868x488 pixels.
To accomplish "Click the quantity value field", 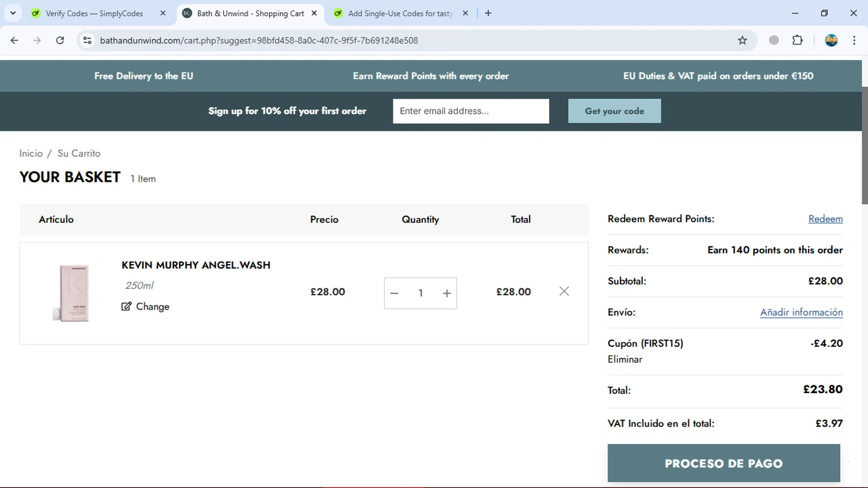I will (x=421, y=293).
